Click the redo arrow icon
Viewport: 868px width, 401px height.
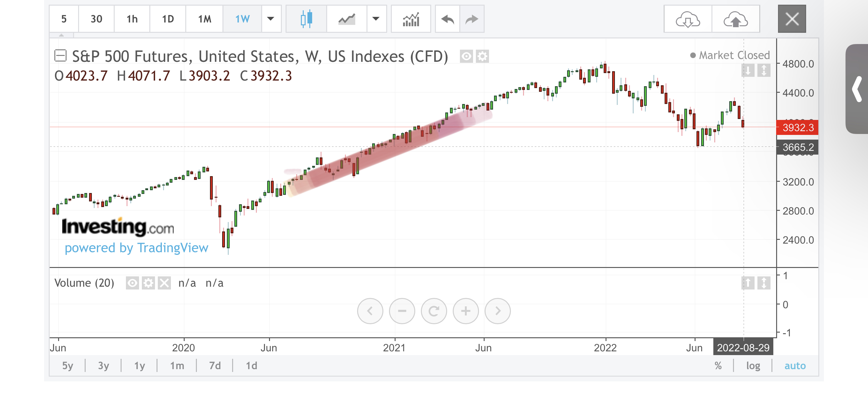click(472, 19)
